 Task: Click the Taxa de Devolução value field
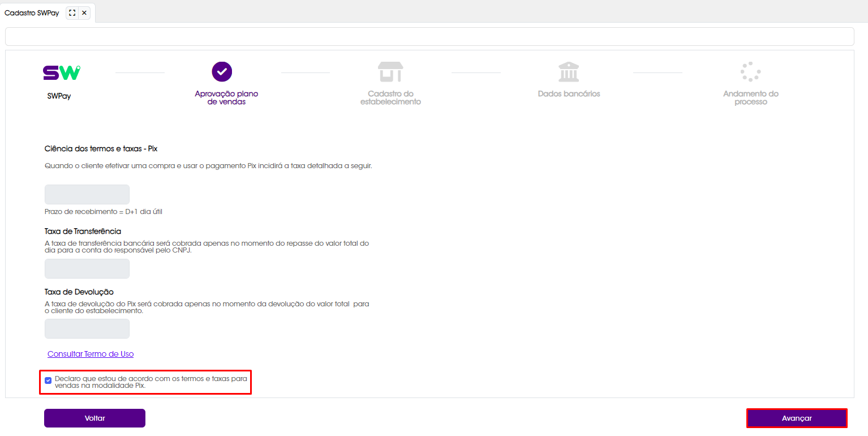pos(87,328)
